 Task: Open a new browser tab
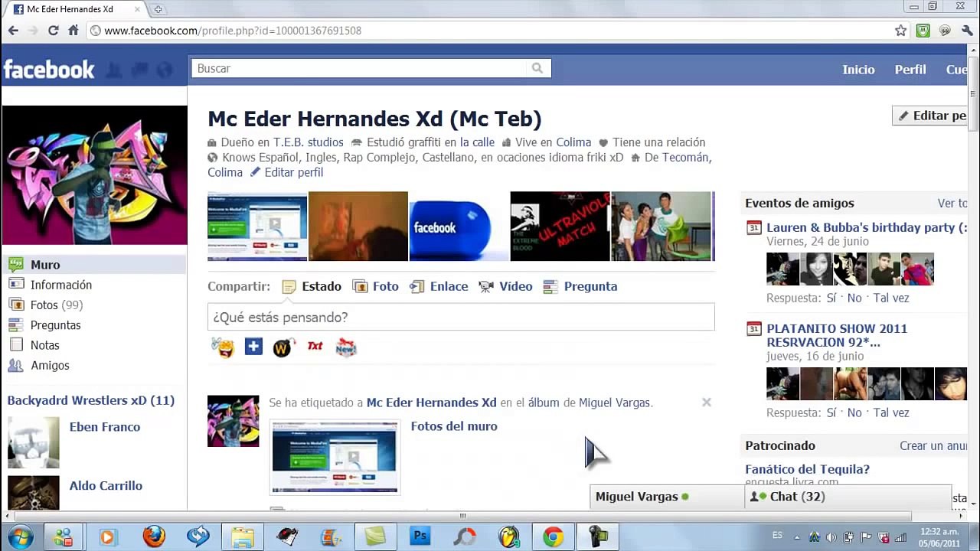[x=158, y=9]
